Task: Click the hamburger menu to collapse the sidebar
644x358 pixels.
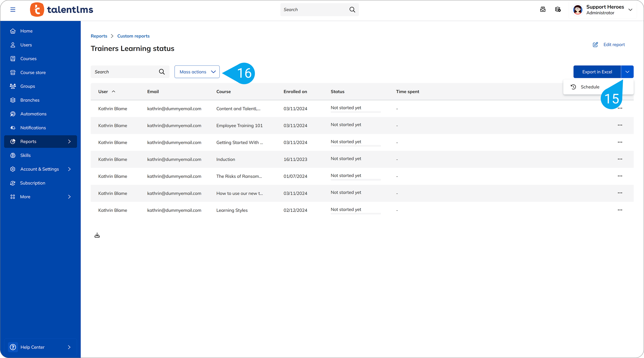Action: pyautogui.click(x=13, y=9)
